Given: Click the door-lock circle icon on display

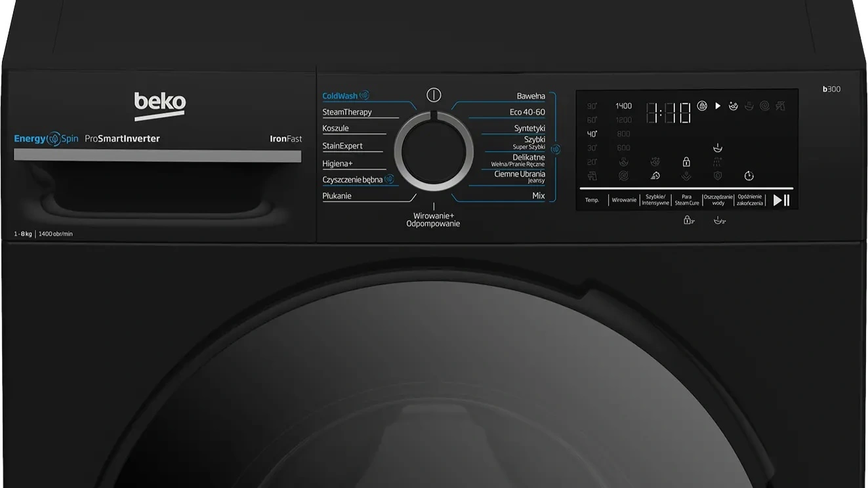Looking at the screenshot, I should click(x=702, y=106).
